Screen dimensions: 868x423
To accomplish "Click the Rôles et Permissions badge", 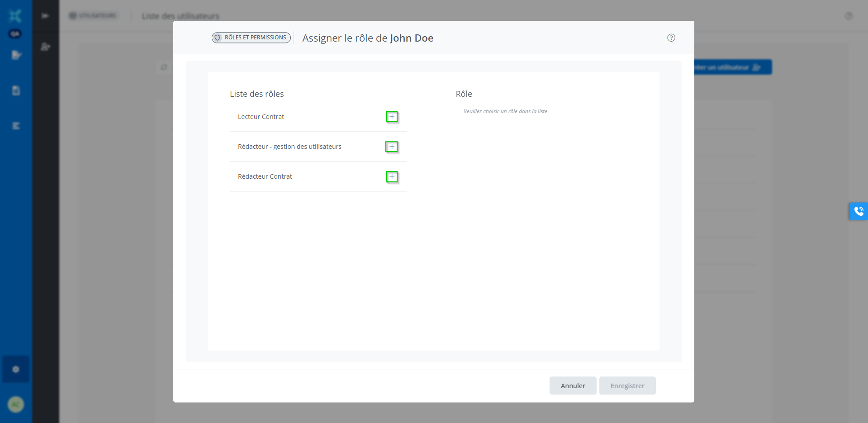I will point(251,38).
